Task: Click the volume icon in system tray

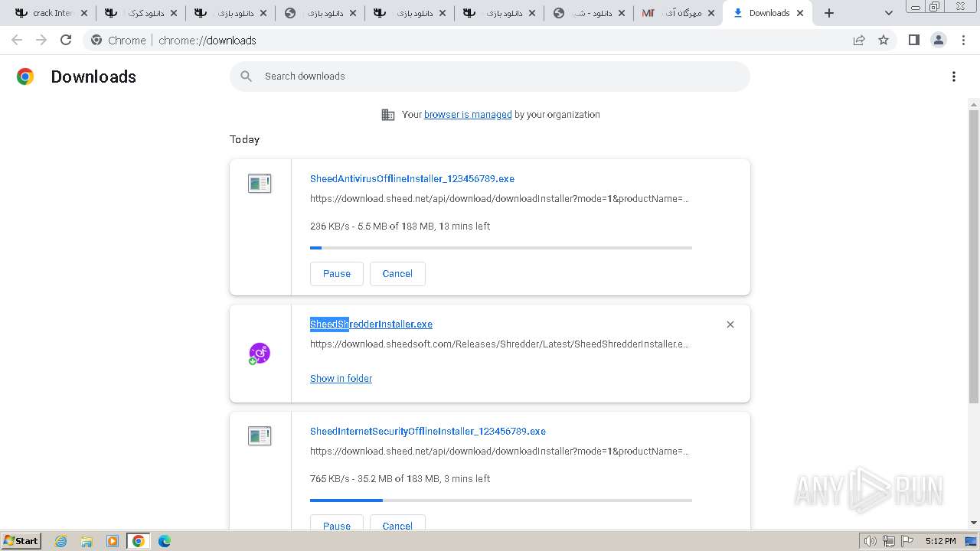Action: click(x=870, y=541)
